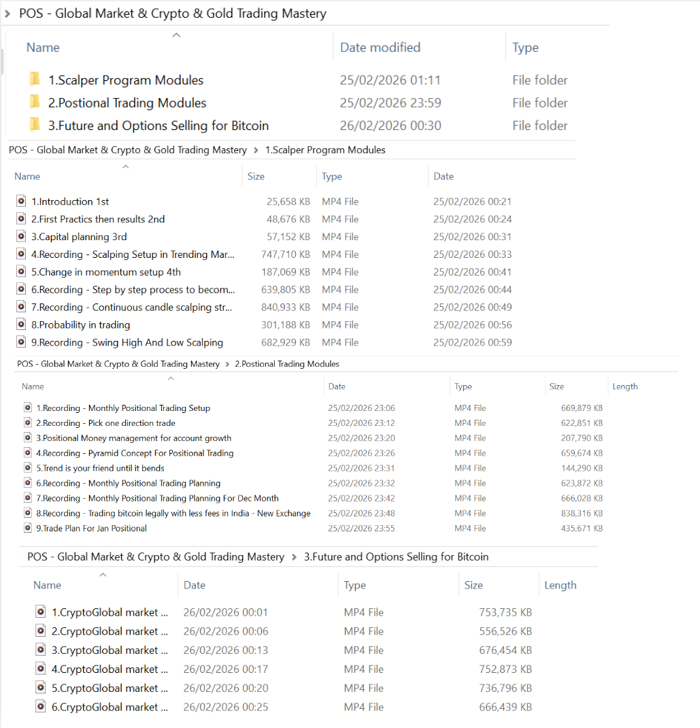Select the video icon for 8.Probability in trading
Screen dimensions: 700x728
pos(21,325)
